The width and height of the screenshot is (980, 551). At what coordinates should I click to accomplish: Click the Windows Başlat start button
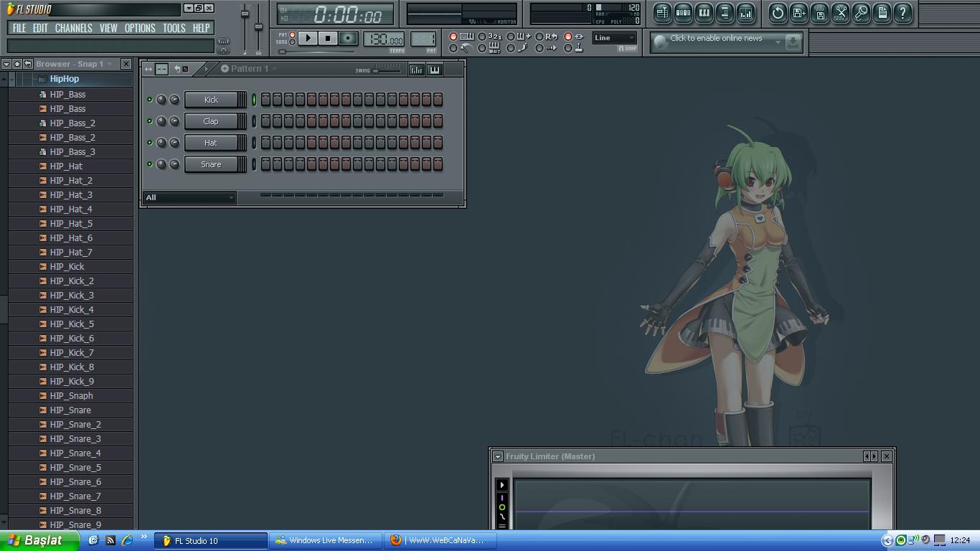(34, 540)
